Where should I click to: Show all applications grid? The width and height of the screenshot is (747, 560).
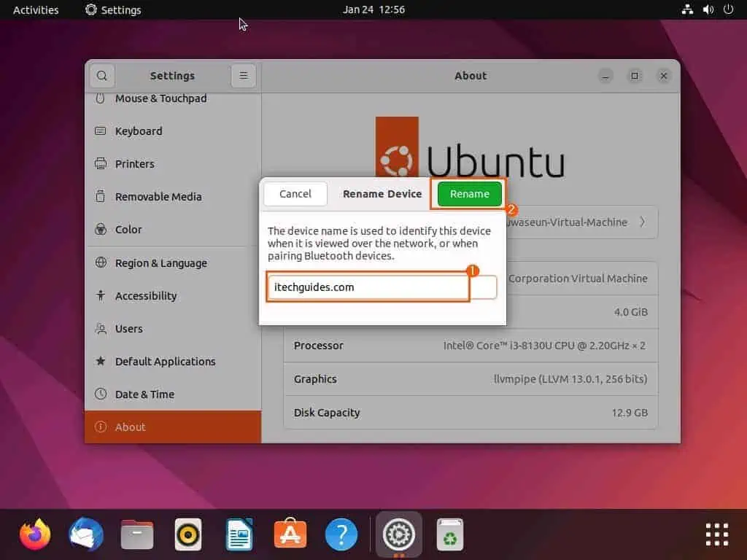pos(717,534)
